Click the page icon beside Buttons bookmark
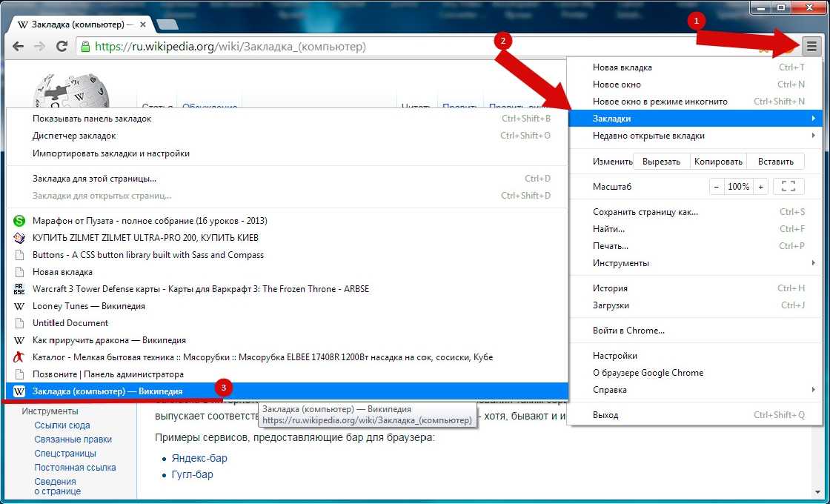Screen dimensions: 830x504 (19, 255)
